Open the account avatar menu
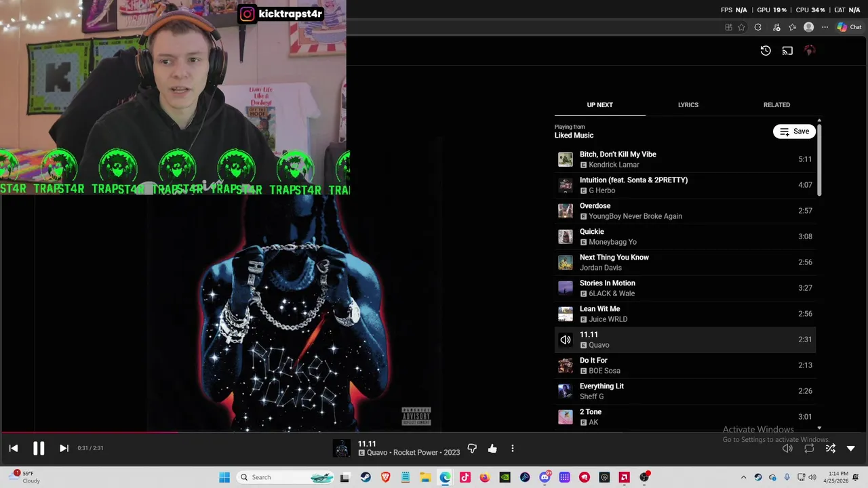The width and height of the screenshot is (868, 488). [810, 50]
